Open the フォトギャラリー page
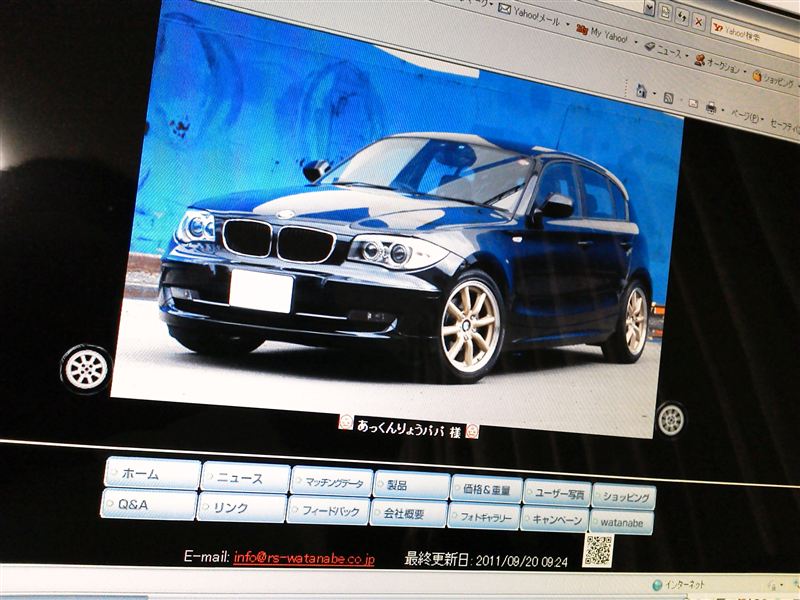Viewport: 800px width, 600px height. 484,516
